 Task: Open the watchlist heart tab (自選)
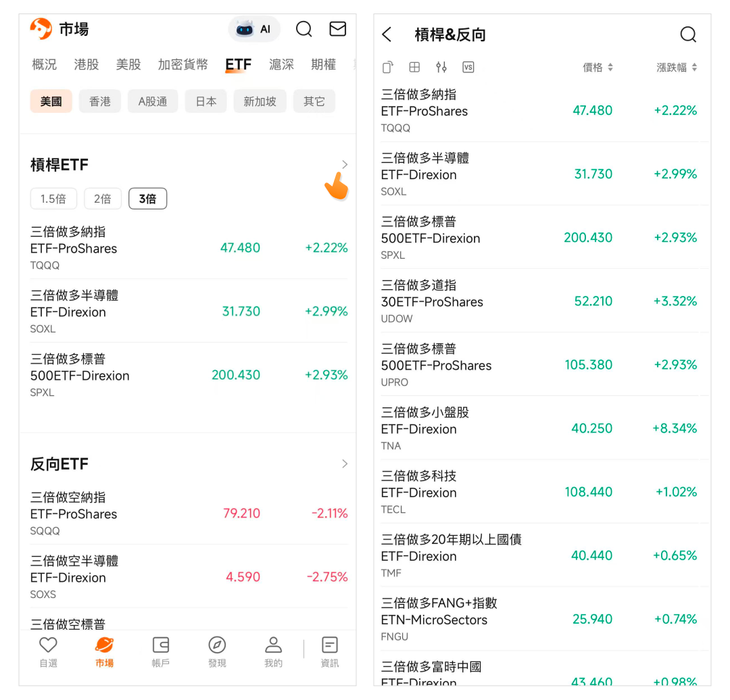pyautogui.click(x=48, y=651)
